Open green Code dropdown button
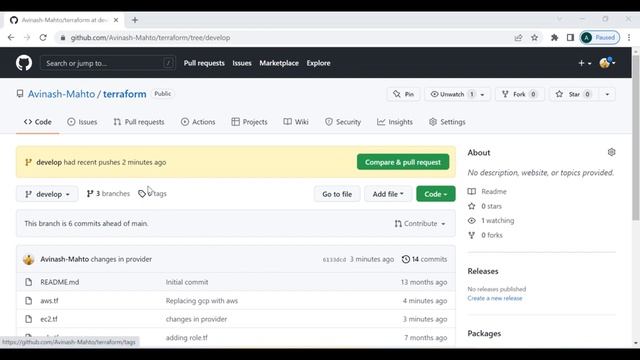This screenshot has height=360, width=640. [x=436, y=194]
